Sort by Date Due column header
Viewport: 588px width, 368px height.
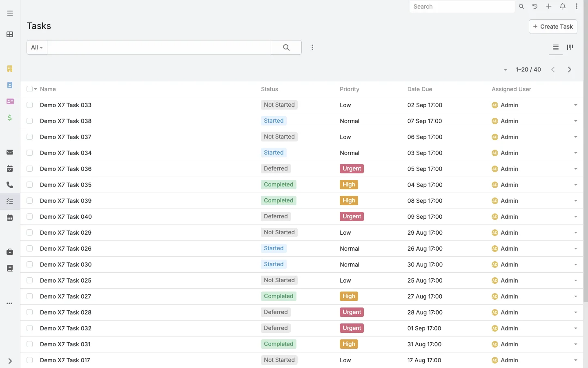coord(420,89)
